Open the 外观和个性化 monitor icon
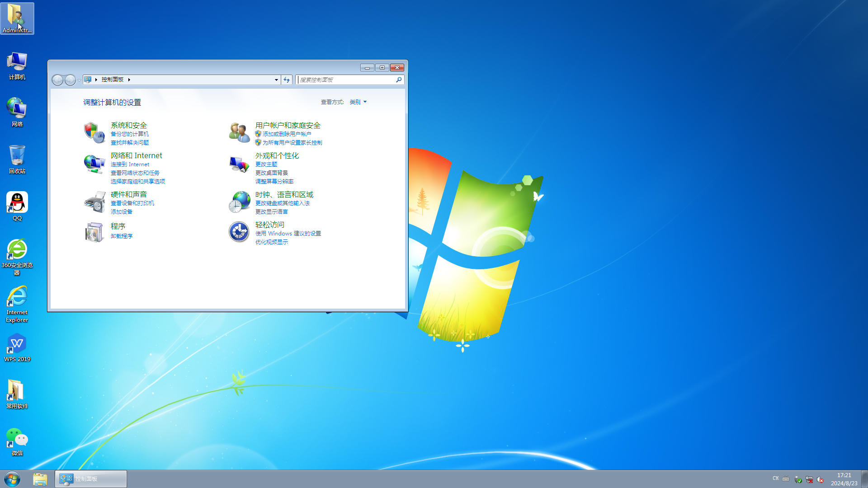868x488 pixels. click(x=239, y=164)
